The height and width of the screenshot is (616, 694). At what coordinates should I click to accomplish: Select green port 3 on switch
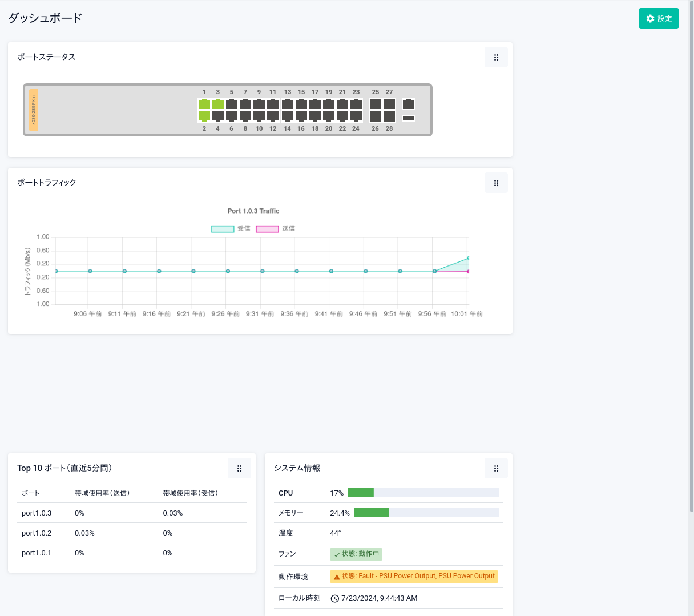click(x=217, y=104)
